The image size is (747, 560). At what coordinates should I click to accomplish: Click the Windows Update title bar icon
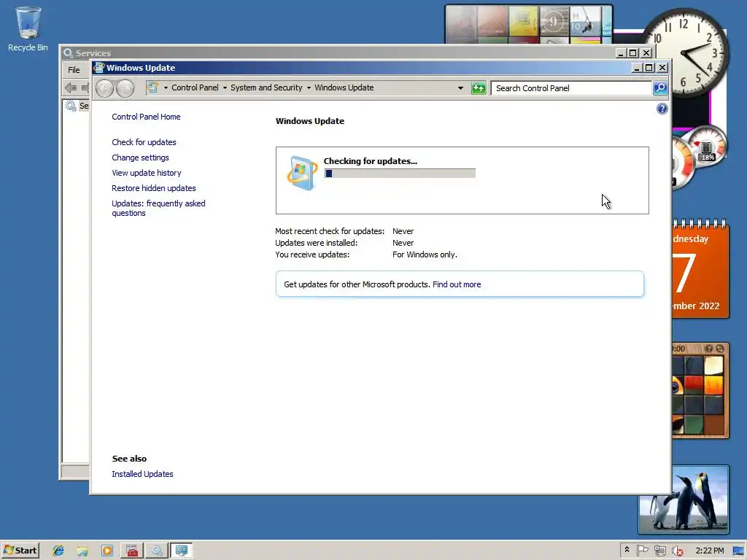(x=99, y=68)
